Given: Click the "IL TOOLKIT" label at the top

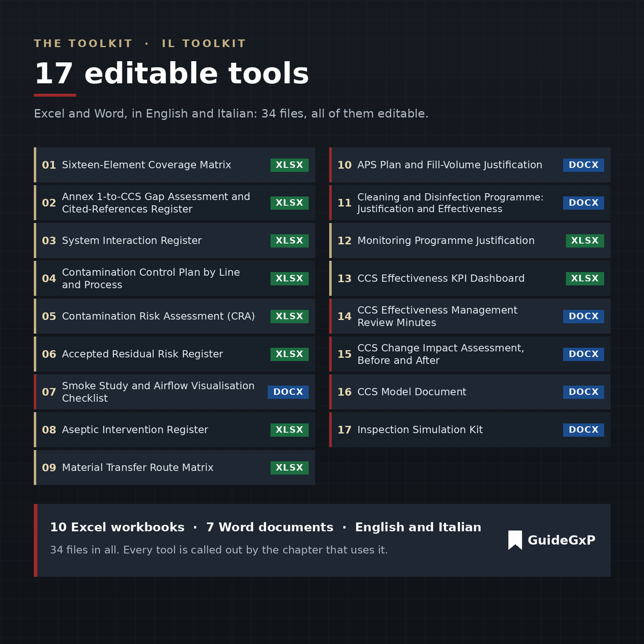Looking at the screenshot, I should (204, 43).
